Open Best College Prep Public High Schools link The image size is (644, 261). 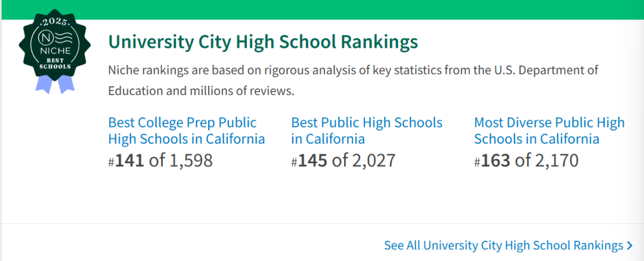coord(187,130)
